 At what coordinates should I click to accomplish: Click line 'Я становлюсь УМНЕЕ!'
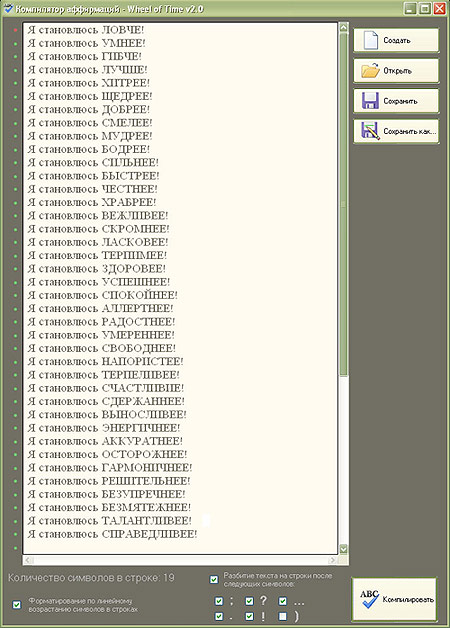[x=86, y=43]
